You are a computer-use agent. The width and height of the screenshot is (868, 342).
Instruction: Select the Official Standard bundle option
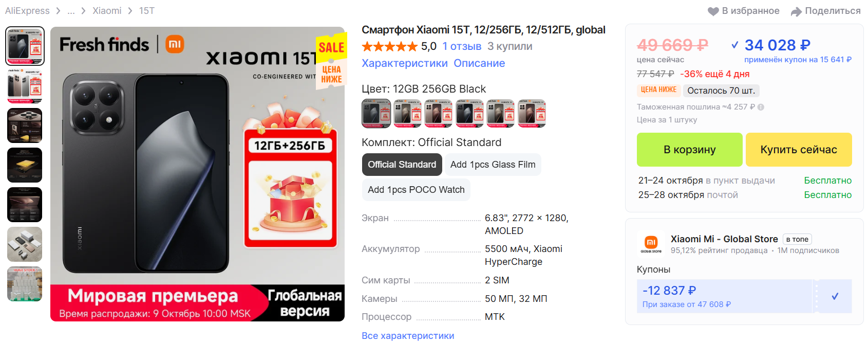[x=402, y=165]
